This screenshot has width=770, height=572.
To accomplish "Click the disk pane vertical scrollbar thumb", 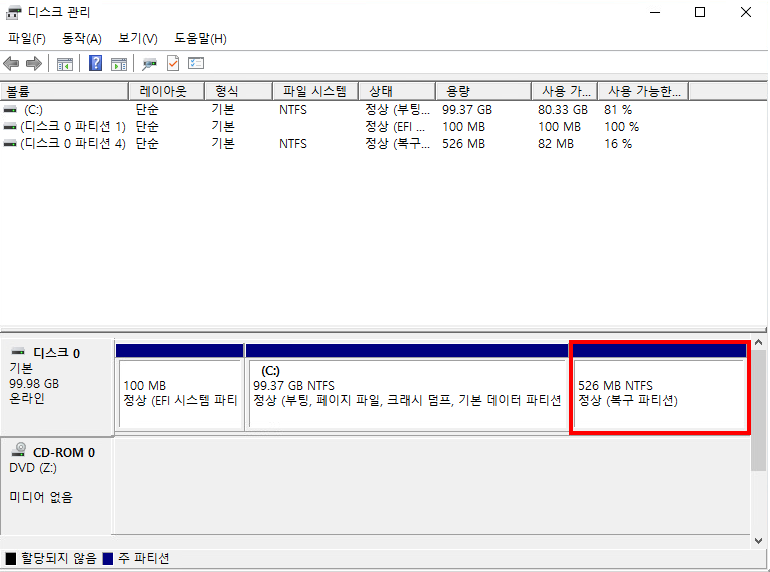I will [758, 410].
